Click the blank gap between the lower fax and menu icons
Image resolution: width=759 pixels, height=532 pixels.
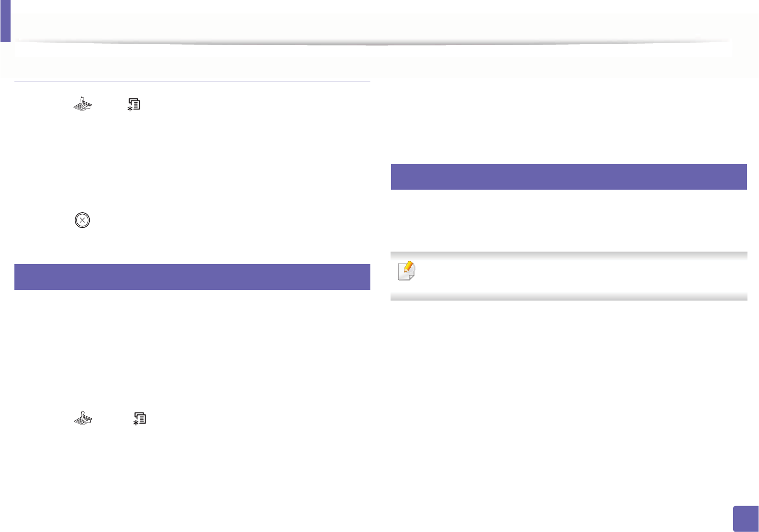(112, 419)
